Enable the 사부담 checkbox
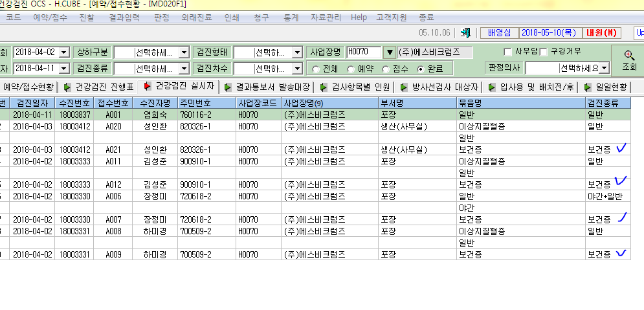644x310 pixels. [x=507, y=52]
